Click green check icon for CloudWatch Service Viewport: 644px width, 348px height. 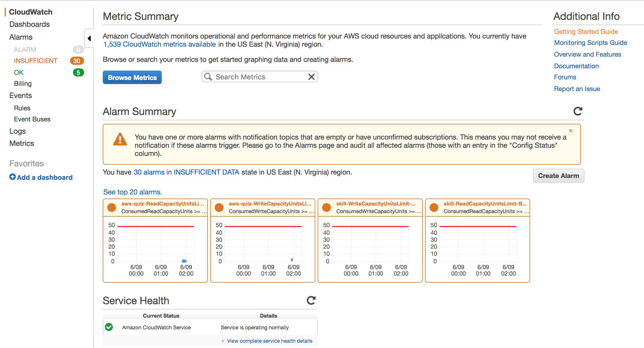click(109, 327)
